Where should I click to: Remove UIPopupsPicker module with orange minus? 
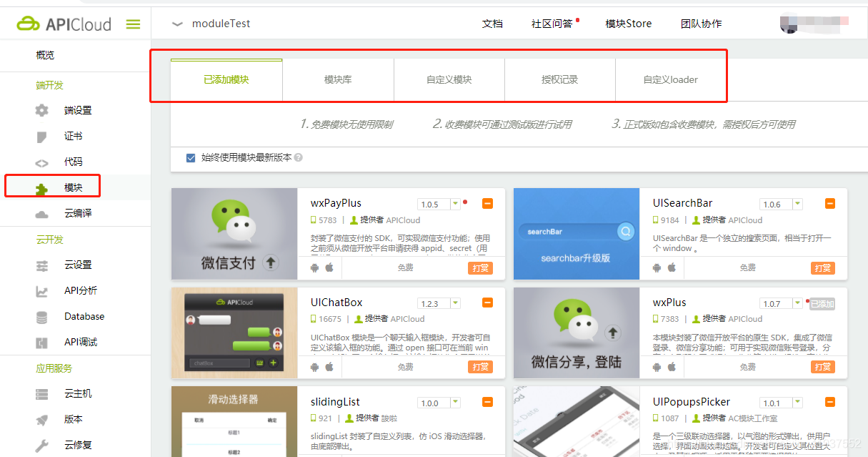(830, 403)
